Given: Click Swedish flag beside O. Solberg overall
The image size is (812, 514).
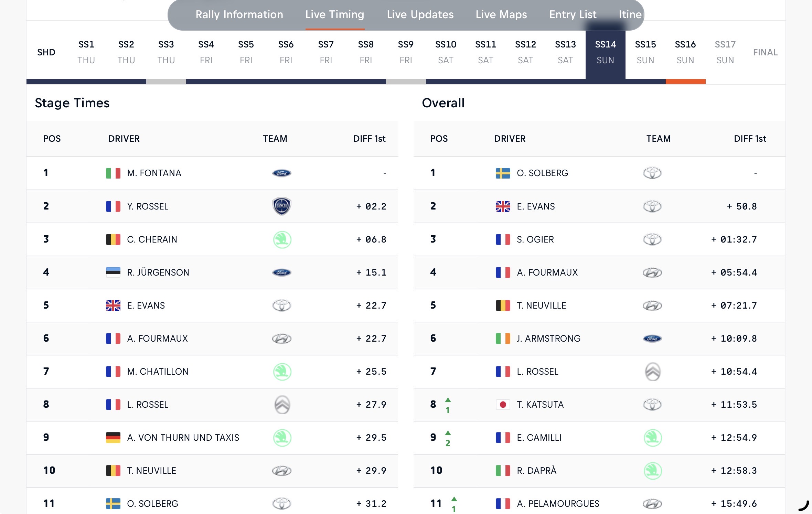Looking at the screenshot, I should point(503,173).
